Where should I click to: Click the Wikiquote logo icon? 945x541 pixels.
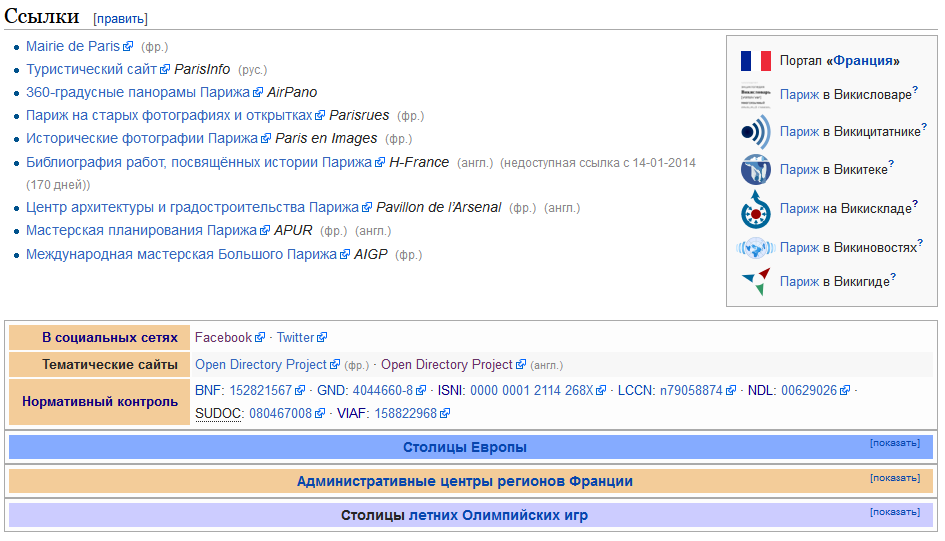756,132
